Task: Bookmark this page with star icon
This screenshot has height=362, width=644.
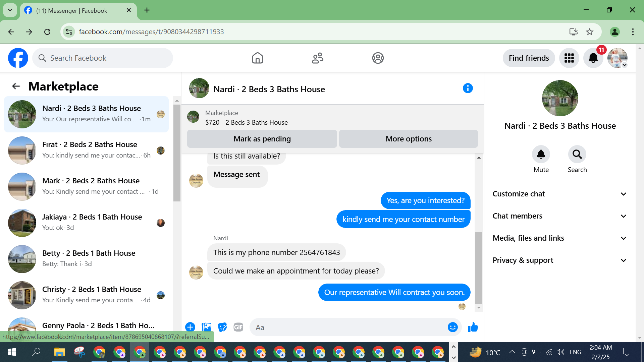Action: tap(589, 32)
